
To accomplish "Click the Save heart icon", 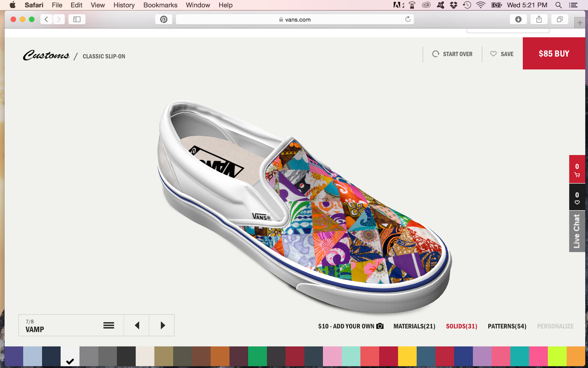I will [493, 54].
